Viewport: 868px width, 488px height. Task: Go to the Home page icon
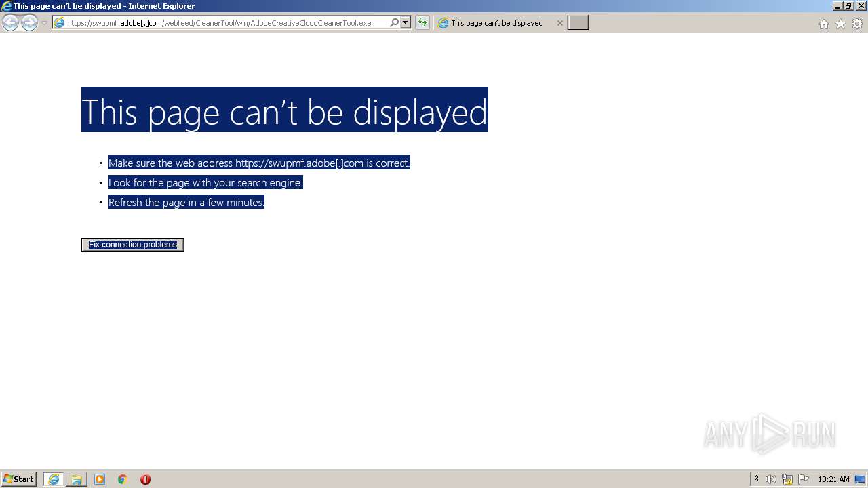(823, 24)
